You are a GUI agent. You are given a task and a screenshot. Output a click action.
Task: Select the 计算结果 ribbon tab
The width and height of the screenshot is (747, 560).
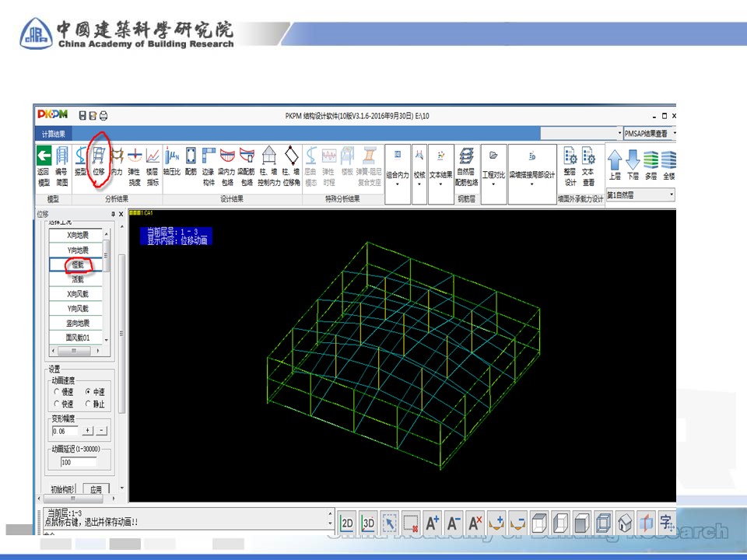point(53,135)
